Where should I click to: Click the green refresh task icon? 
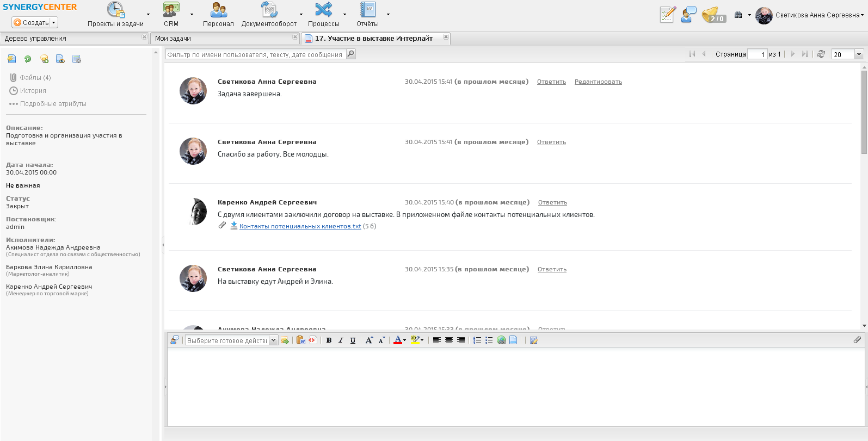coord(28,59)
